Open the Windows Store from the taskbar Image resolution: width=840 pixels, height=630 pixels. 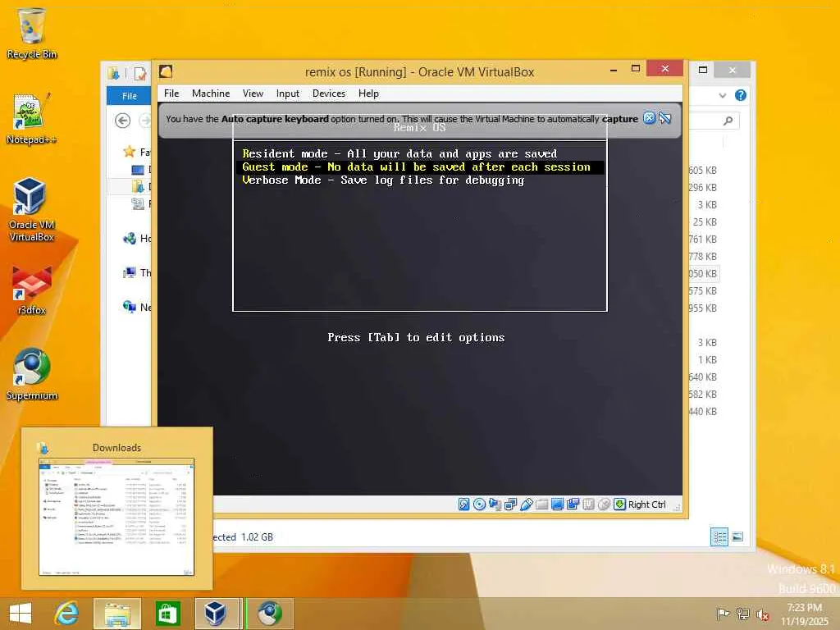[167, 614]
